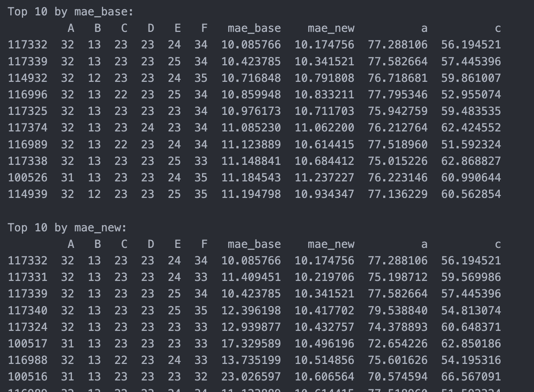Select mae_new value 11.062200
Viewport: 534px width, 392px height.
(x=324, y=128)
